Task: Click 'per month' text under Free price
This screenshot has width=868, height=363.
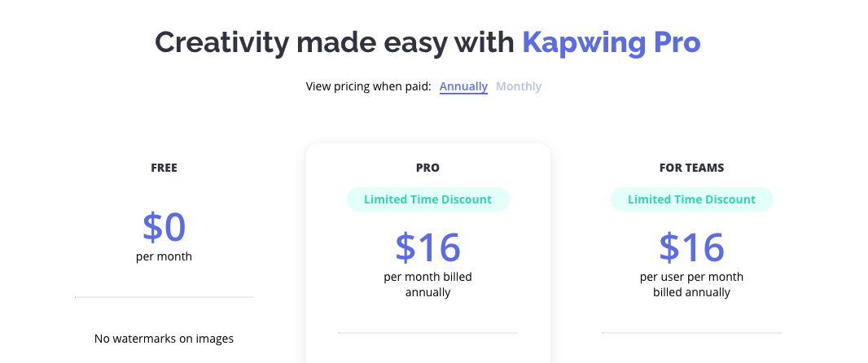Action: click(164, 256)
